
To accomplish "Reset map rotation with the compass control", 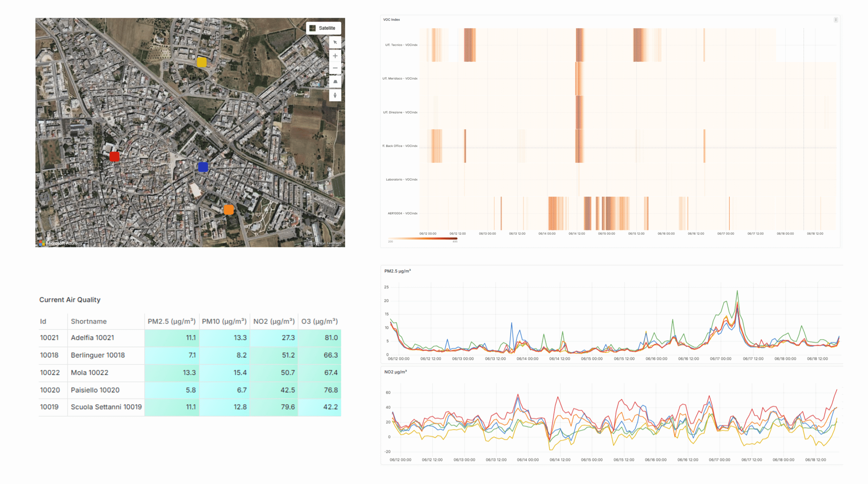I will (335, 95).
